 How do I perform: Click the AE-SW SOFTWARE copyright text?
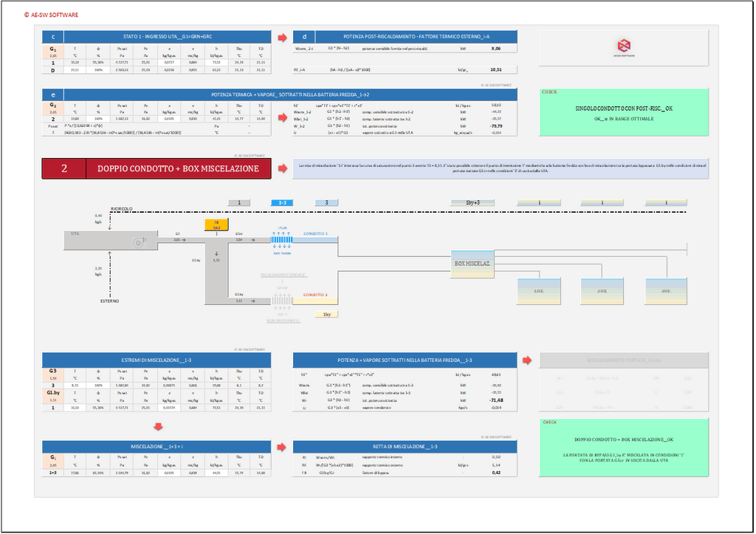coord(50,15)
